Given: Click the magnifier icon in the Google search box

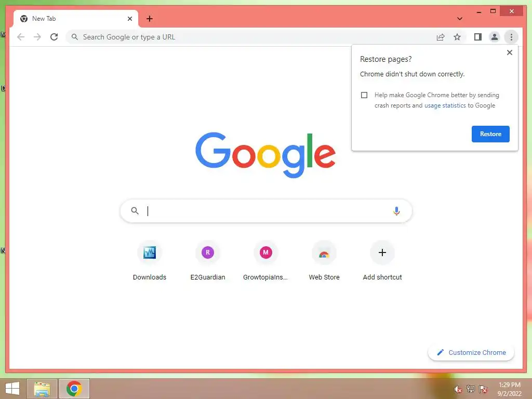Looking at the screenshot, I should click(135, 211).
